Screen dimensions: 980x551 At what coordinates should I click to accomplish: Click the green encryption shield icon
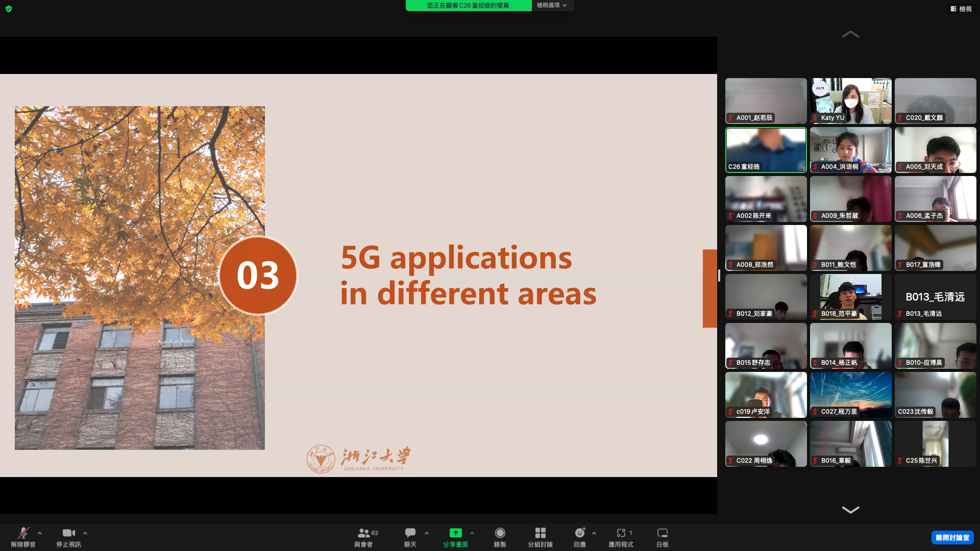pos(9,9)
